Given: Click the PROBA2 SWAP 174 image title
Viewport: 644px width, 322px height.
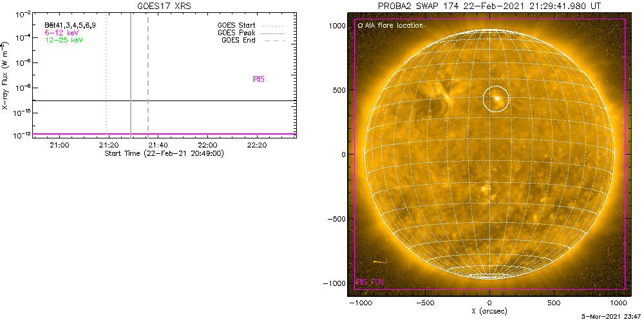Looking at the screenshot, I should point(489,6).
